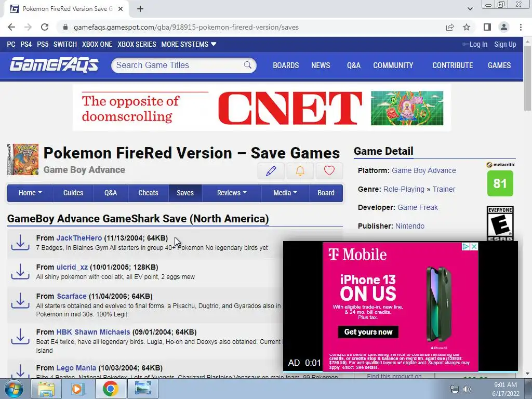This screenshot has height=399, width=532.
Task: Expand the Media tab dropdown
Action: 285,193
